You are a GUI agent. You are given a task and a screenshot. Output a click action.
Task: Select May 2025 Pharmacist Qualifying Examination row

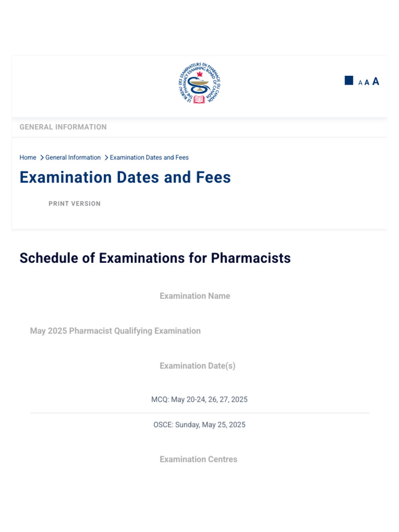pos(115,331)
